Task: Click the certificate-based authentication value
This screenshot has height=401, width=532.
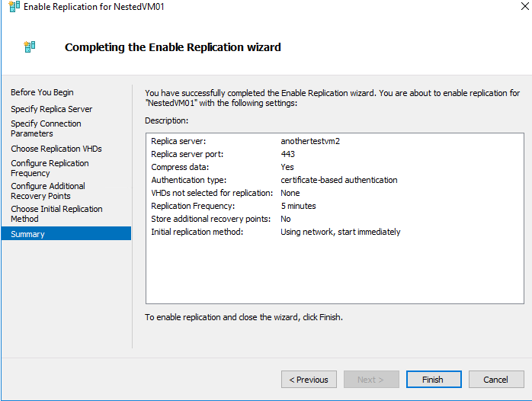Action: [339, 180]
